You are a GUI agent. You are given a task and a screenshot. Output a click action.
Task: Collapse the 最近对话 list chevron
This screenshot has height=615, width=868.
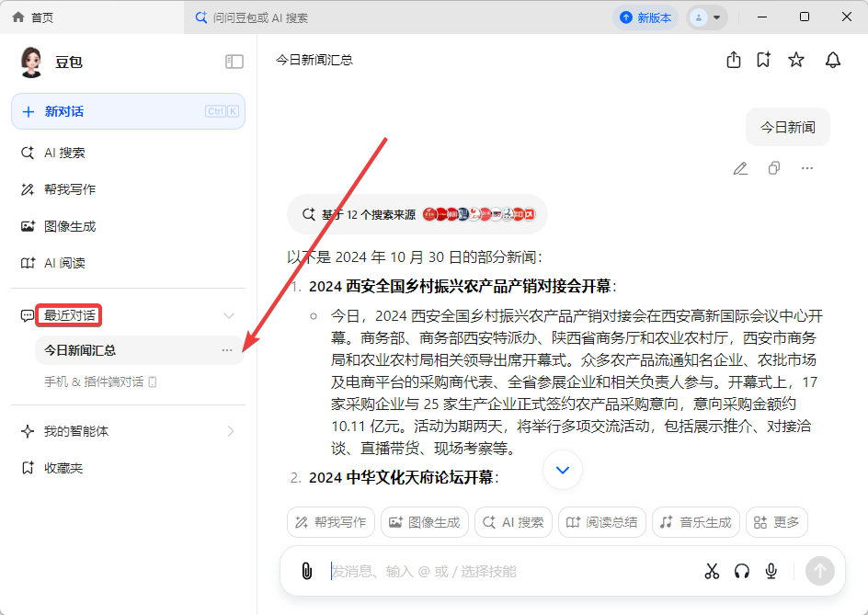[x=229, y=315]
